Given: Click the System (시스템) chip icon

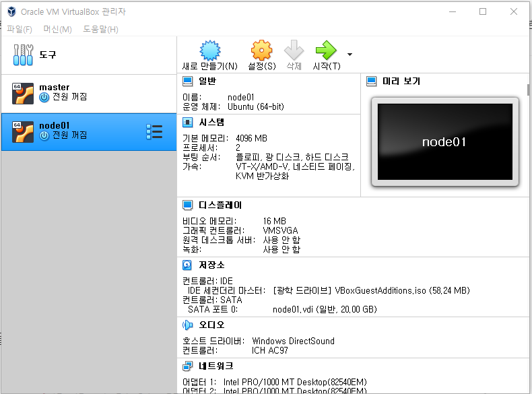Looking at the screenshot, I should (x=188, y=123).
